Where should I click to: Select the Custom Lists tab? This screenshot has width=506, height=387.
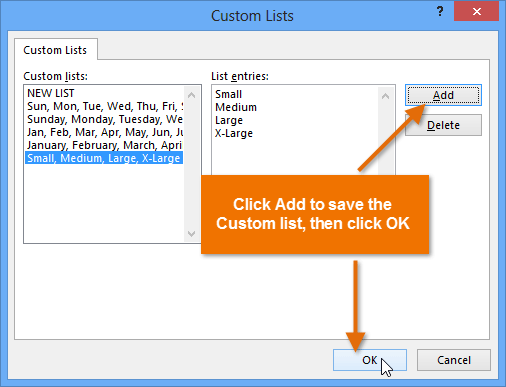pyautogui.click(x=55, y=50)
